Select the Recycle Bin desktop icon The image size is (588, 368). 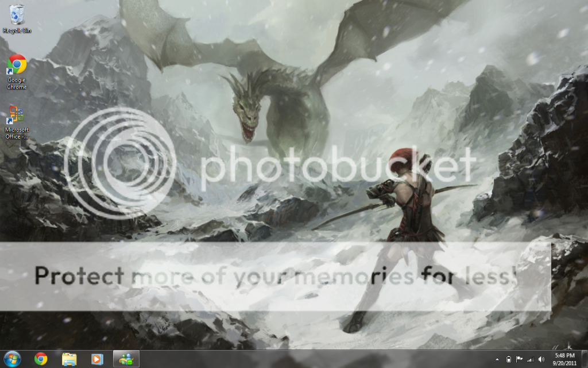[17, 14]
